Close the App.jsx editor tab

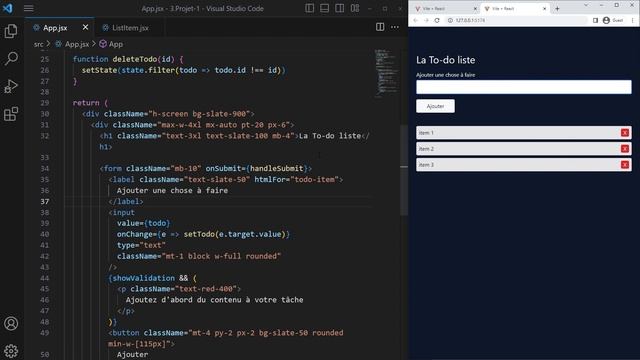click(85, 27)
